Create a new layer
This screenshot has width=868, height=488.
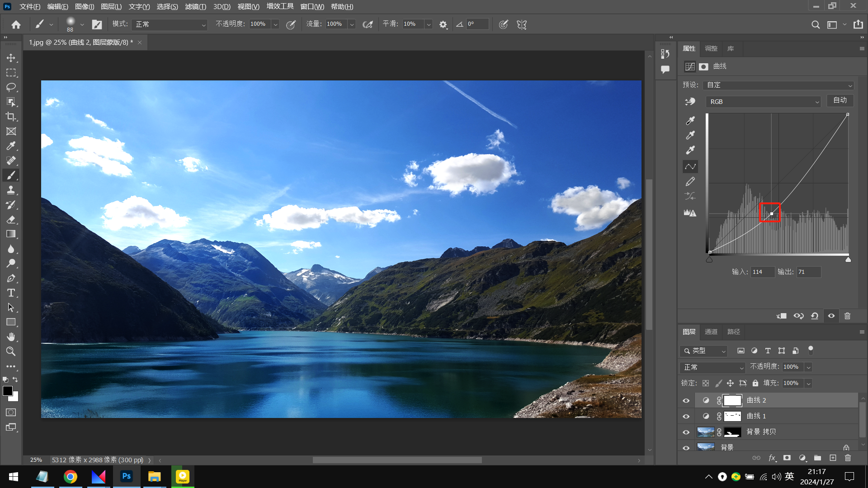833,458
